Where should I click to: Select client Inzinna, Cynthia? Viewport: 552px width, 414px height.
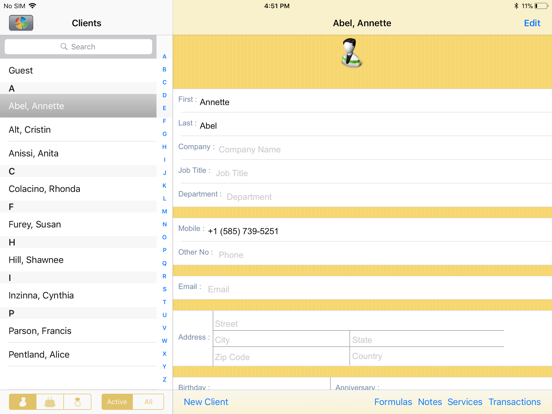pyautogui.click(x=78, y=295)
